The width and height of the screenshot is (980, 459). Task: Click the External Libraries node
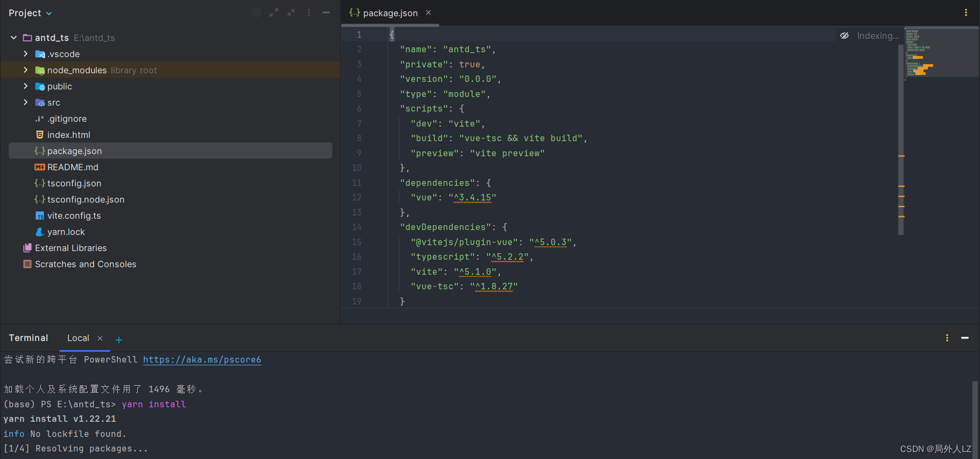[x=70, y=248]
